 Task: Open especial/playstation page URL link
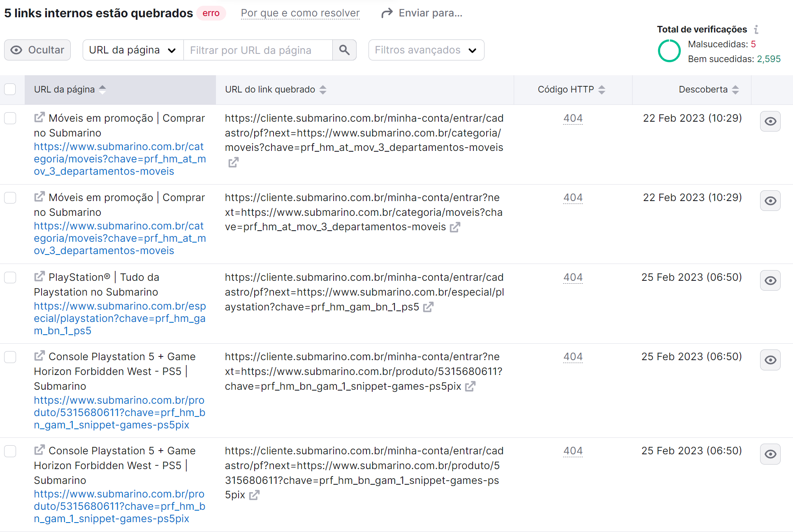(120, 318)
